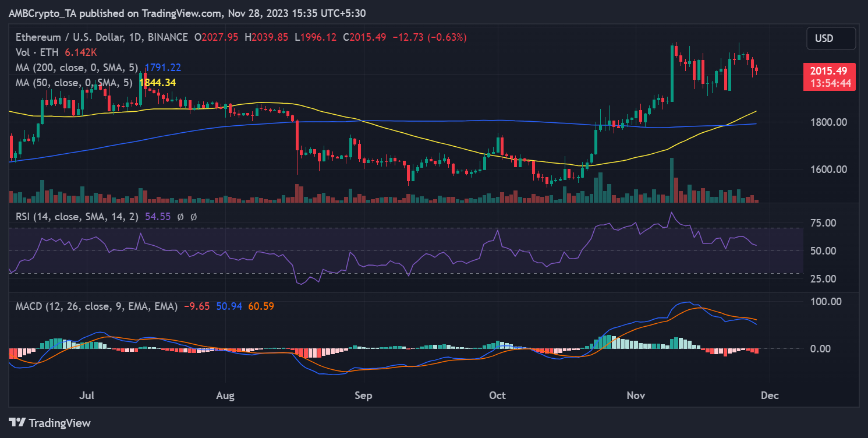Click the Jul label on time axis
The height and width of the screenshot is (438, 868).
point(87,396)
